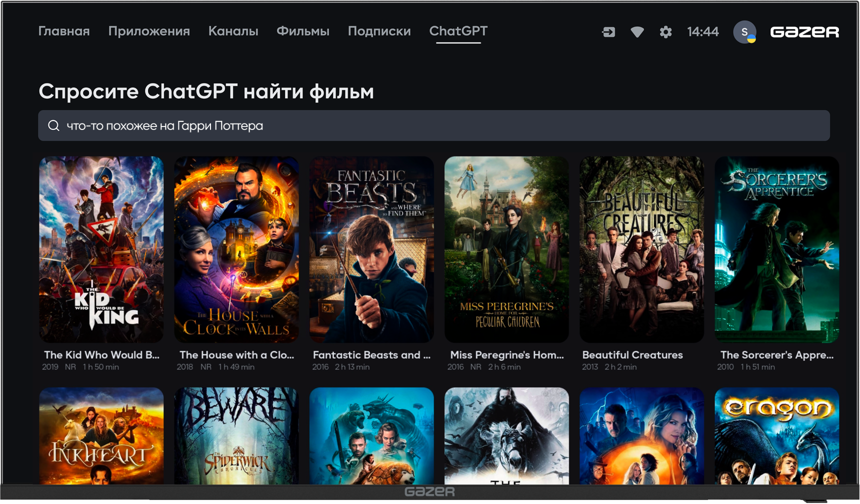Go to Главная tab
Screen dimensions: 860x504
64,31
